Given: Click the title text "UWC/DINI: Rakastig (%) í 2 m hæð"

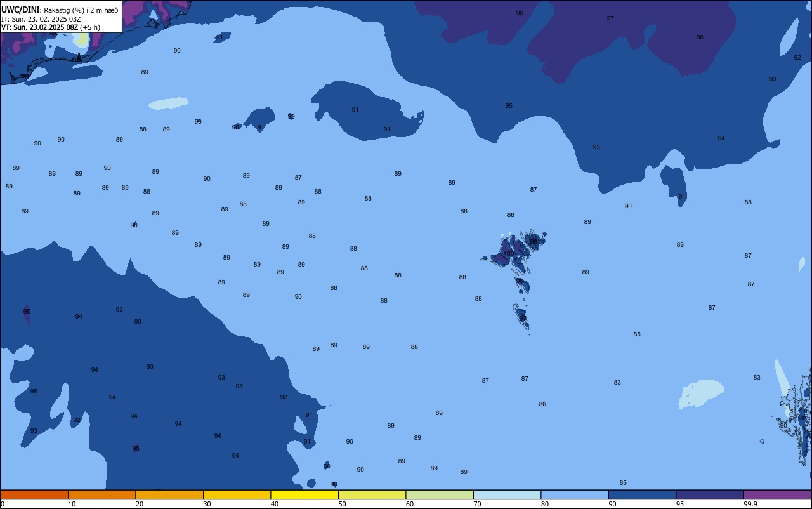Looking at the screenshot, I should [x=60, y=10].
